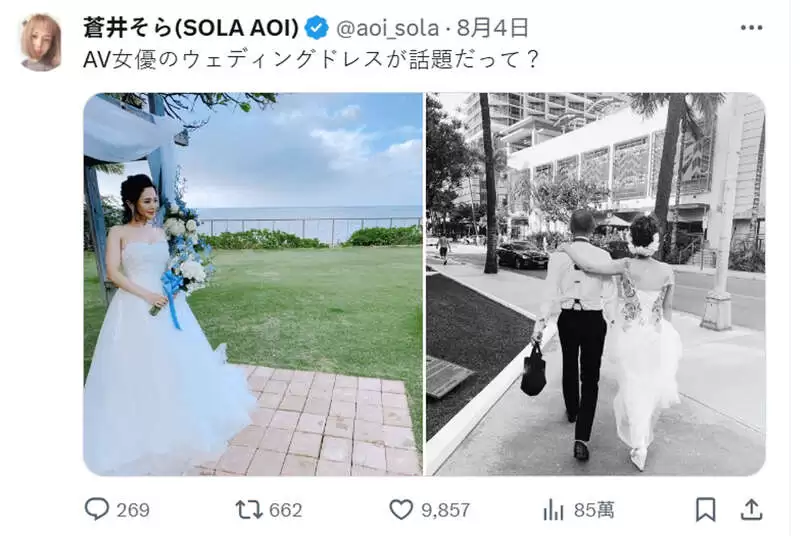Open the wedding dress garden photo
Image resolution: width=800 pixels, height=536 pixels.
[x=253, y=284]
